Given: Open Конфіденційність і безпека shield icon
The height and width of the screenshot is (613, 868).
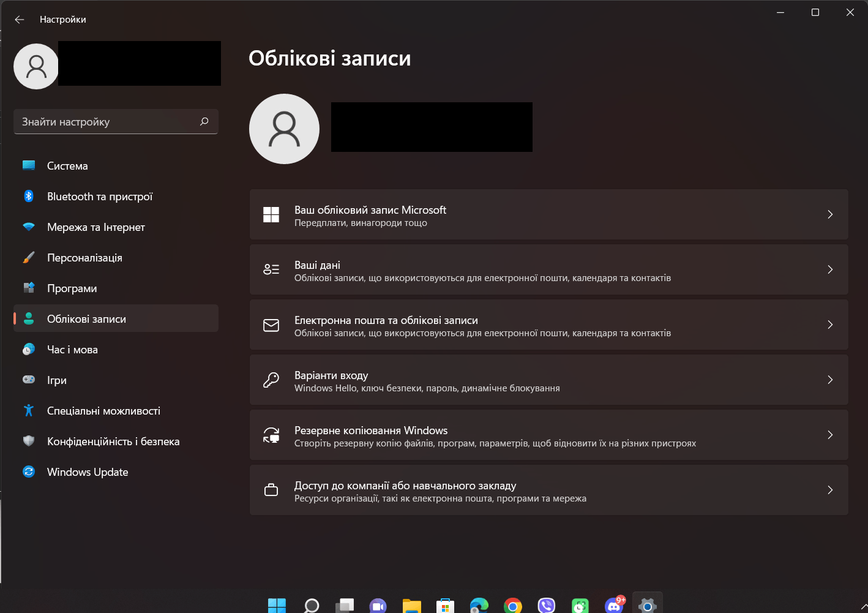Looking at the screenshot, I should click(x=29, y=441).
